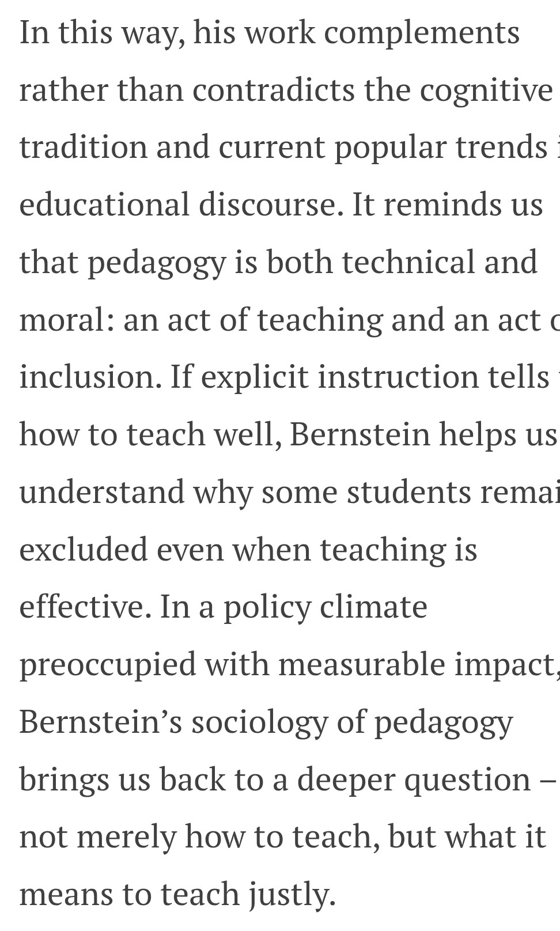The image size is (560, 931).
Task: Click the word "tradition"
Action: click(83, 147)
